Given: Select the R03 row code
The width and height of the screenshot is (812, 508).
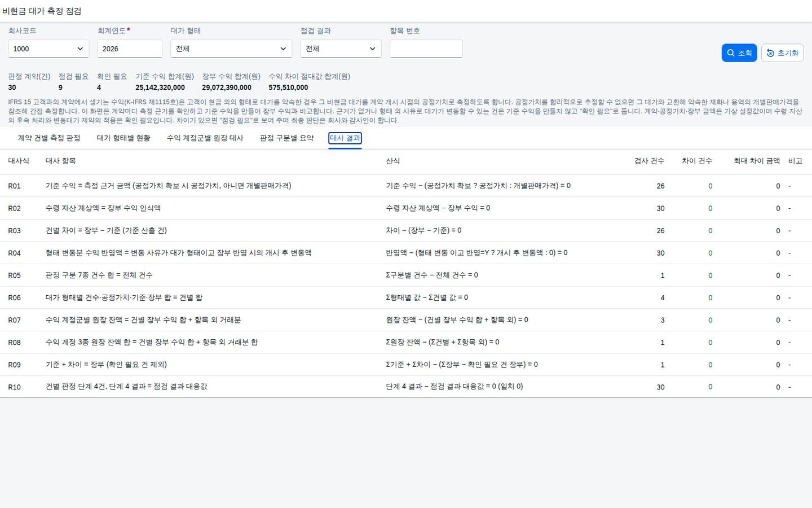Looking at the screenshot, I should tap(14, 230).
